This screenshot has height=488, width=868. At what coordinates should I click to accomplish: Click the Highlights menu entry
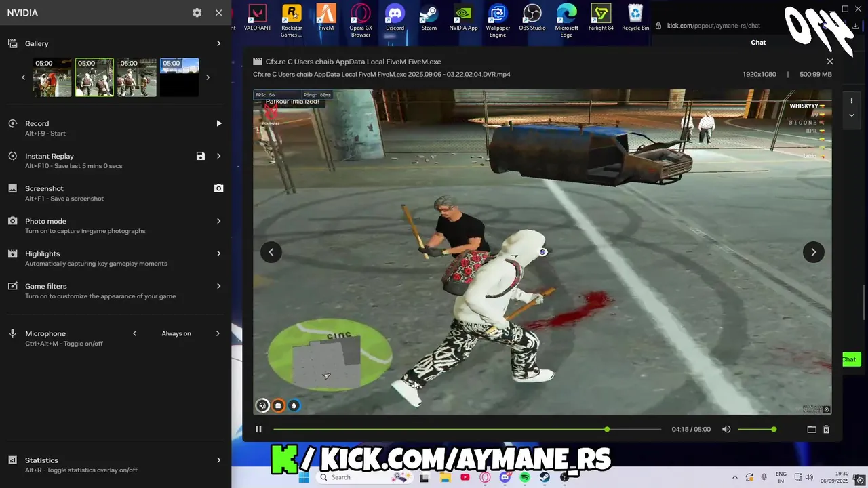(115, 258)
